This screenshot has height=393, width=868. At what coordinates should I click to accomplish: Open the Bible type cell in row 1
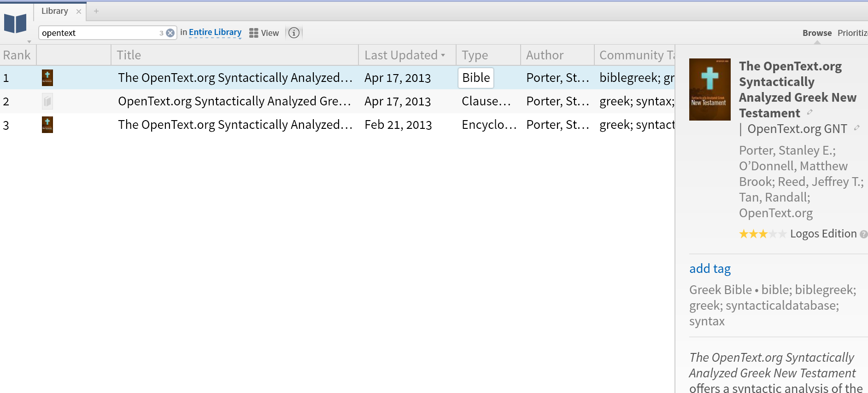point(476,78)
